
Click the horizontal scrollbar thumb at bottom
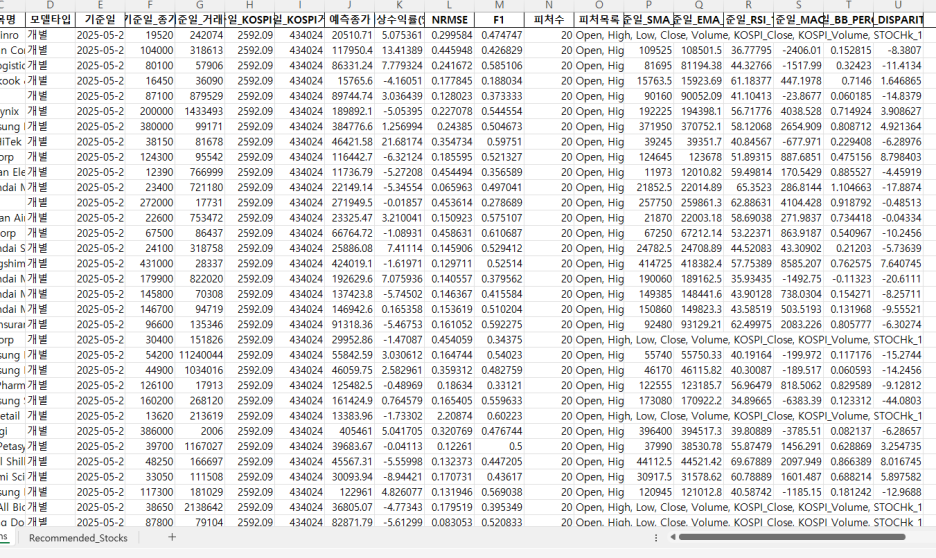792,537
